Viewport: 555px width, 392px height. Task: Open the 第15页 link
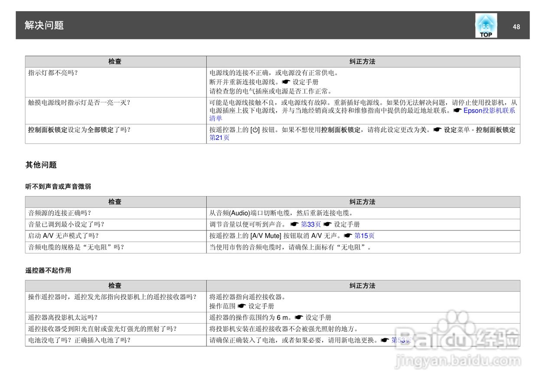pos(365,236)
